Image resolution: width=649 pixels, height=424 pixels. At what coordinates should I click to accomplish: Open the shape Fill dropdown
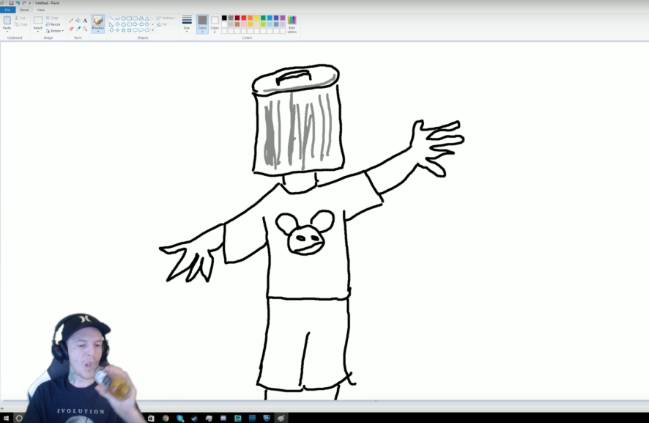tap(162, 24)
